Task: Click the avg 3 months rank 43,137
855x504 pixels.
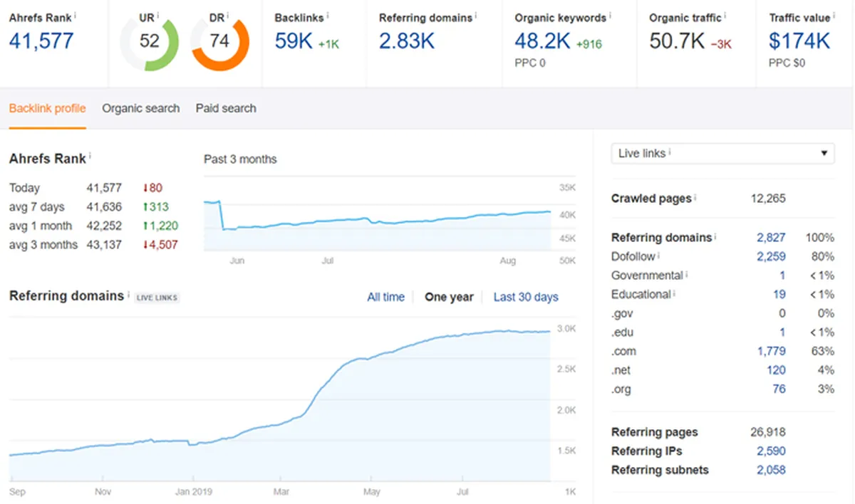Action: point(104,245)
